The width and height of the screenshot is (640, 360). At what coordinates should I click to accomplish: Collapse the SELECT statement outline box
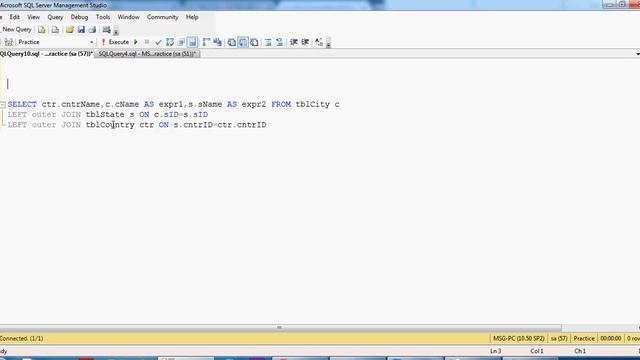pyautogui.click(x=2, y=105)
